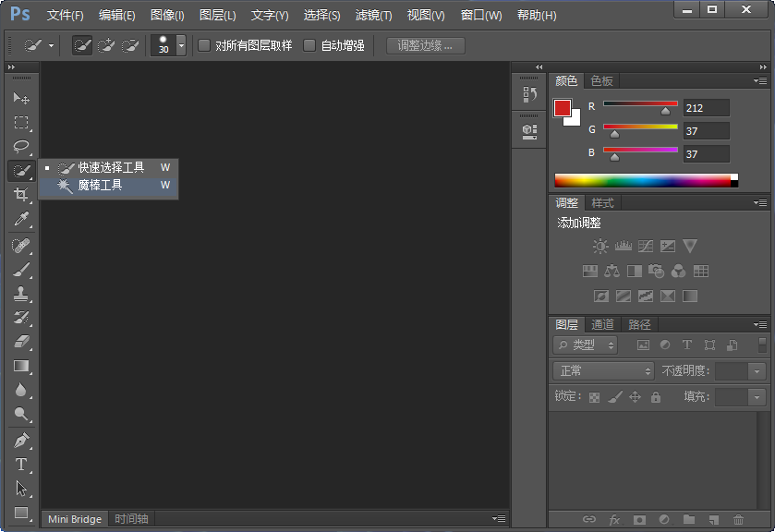Select the Move tool
The height and width of the screenshot is (532, 775).
pos(21,98)
